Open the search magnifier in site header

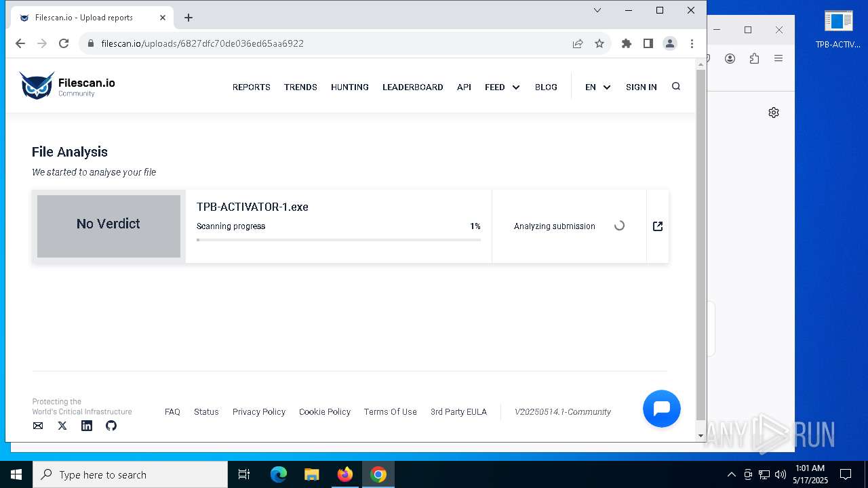(x=675, y=86)
